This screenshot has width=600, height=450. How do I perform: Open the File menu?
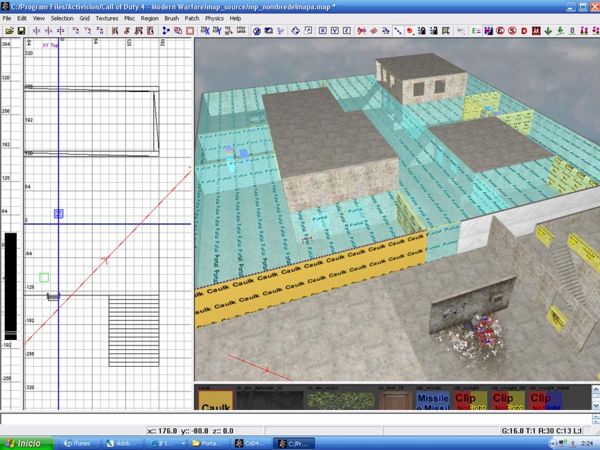(x=7, y=18)
